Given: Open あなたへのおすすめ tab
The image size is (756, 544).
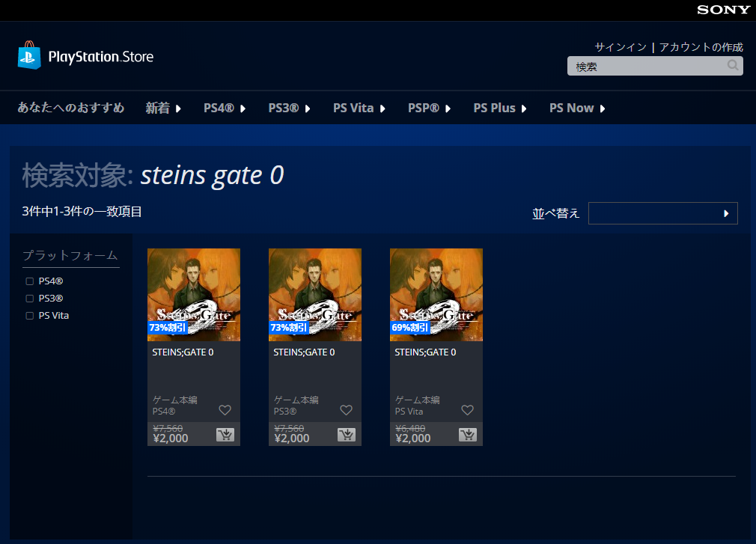Looking at the screenshot, I should (71, 108).
